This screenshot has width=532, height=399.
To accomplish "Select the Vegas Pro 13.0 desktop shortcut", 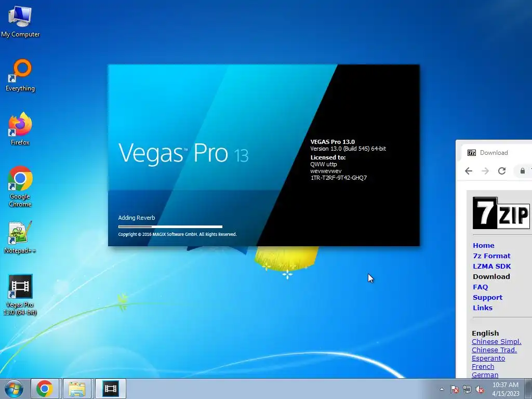I will (20, 295).
